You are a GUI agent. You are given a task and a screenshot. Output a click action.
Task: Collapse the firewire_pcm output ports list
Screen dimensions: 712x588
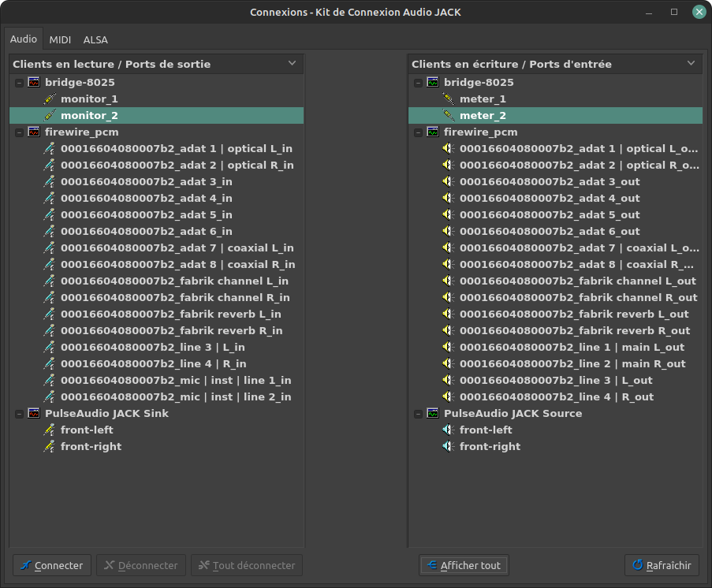(18, 132)
